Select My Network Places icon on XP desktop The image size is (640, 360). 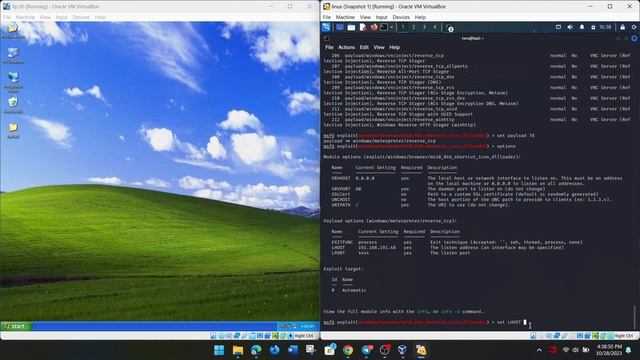click(x=13, y=82)
